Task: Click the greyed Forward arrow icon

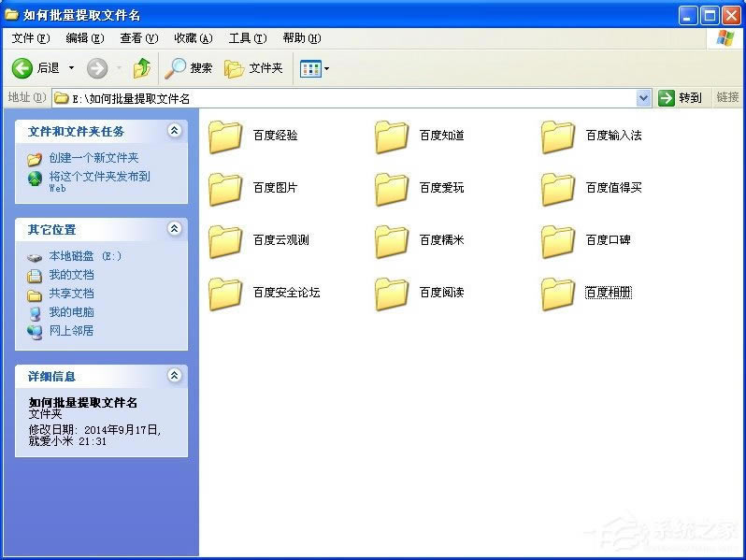Action: [97, 68]
